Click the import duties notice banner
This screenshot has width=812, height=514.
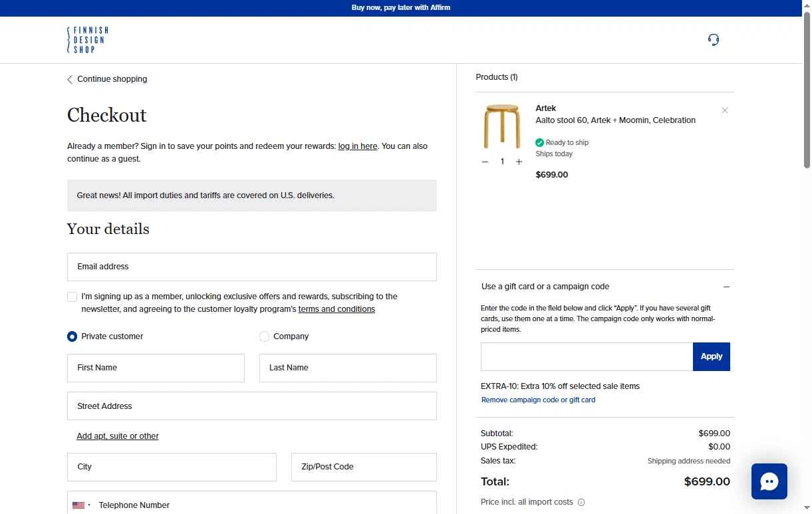(x=252, y=195)
